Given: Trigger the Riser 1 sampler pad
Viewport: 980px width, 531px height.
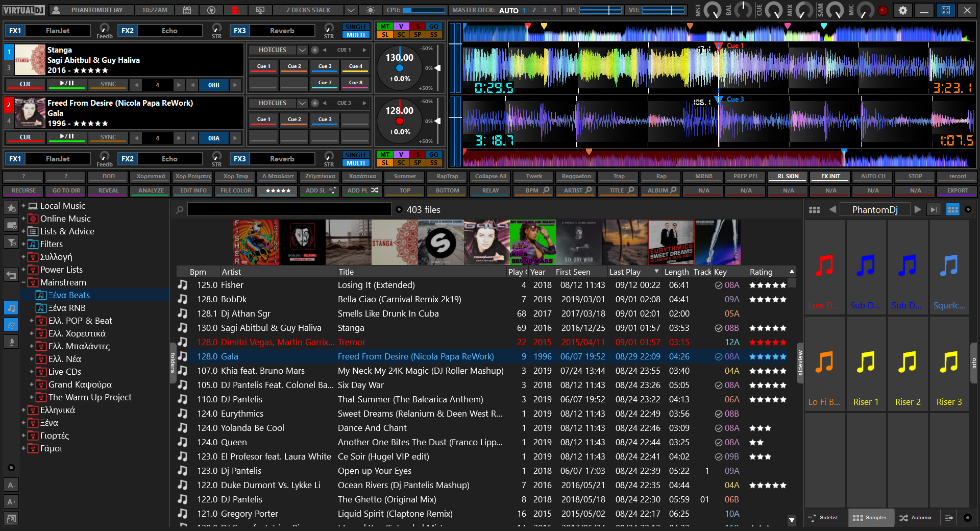Looking at the screenshot, I should pyautogui.click(x=866, y=365).
